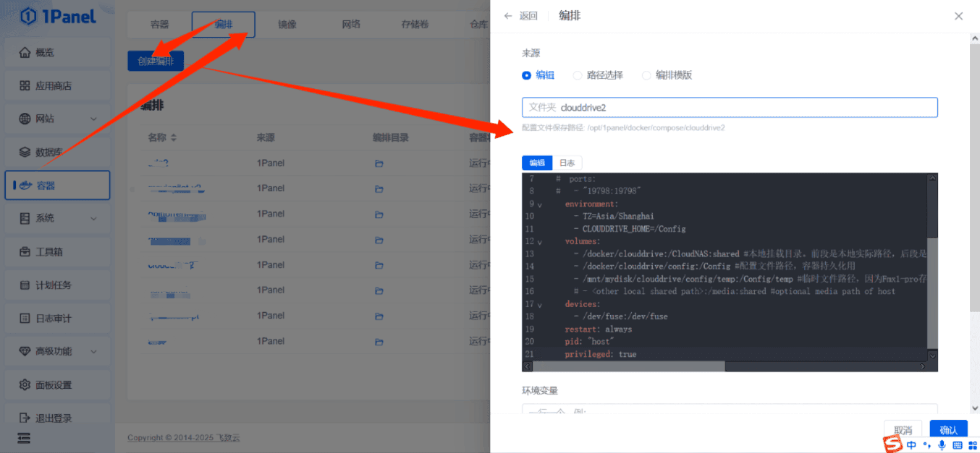Select the 编辑 source radio button
980x453 pixels.
527,75
